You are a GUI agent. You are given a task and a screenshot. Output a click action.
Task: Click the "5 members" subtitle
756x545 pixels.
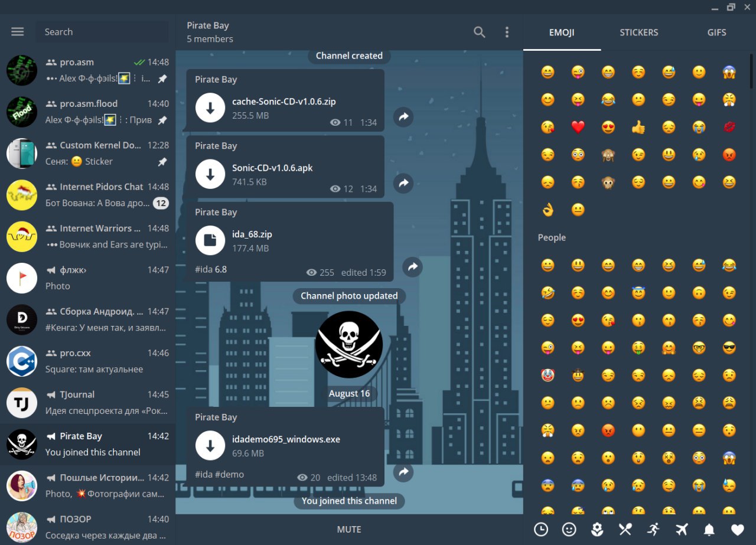210,39
